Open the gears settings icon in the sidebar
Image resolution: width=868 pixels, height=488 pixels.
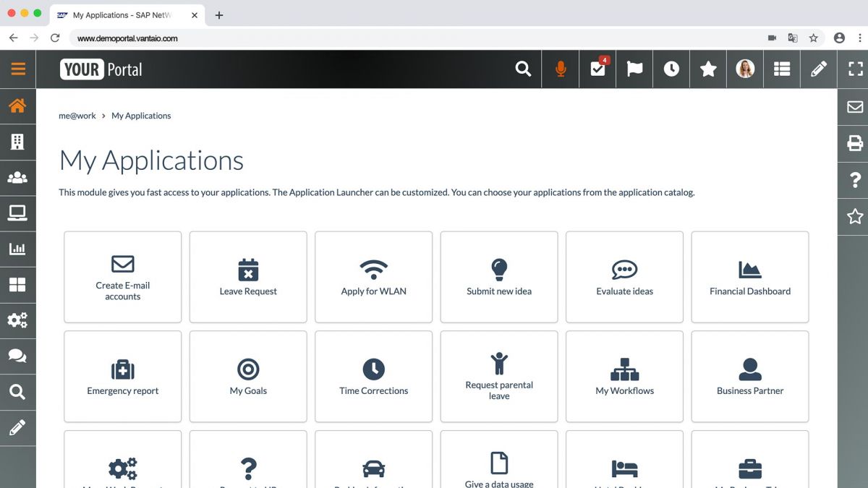[17, 320]
